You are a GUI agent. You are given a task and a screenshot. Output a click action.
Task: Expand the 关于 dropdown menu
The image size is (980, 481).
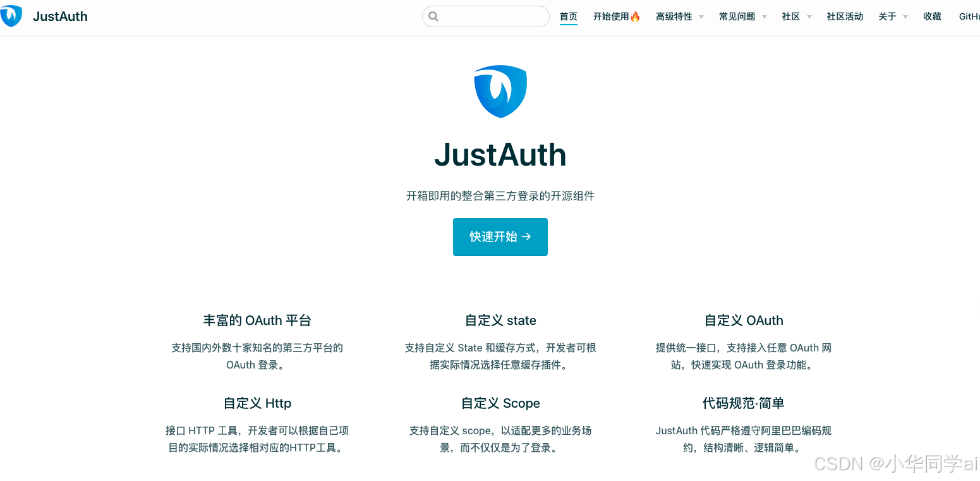(x=893, y=16)
